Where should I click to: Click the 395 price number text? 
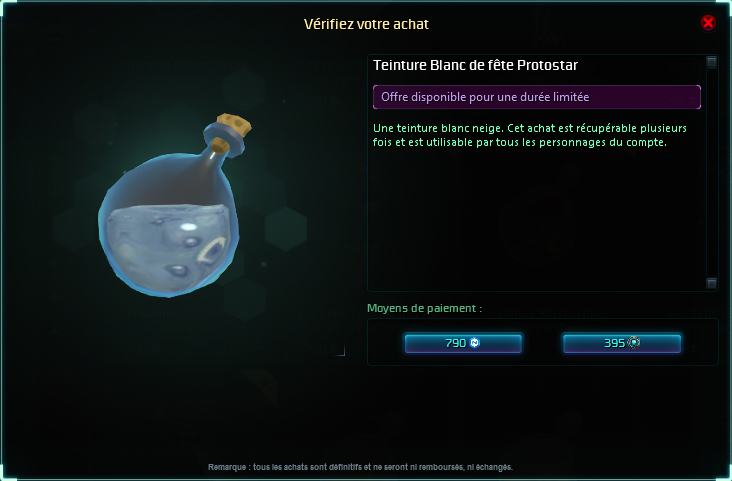point(614,343)
